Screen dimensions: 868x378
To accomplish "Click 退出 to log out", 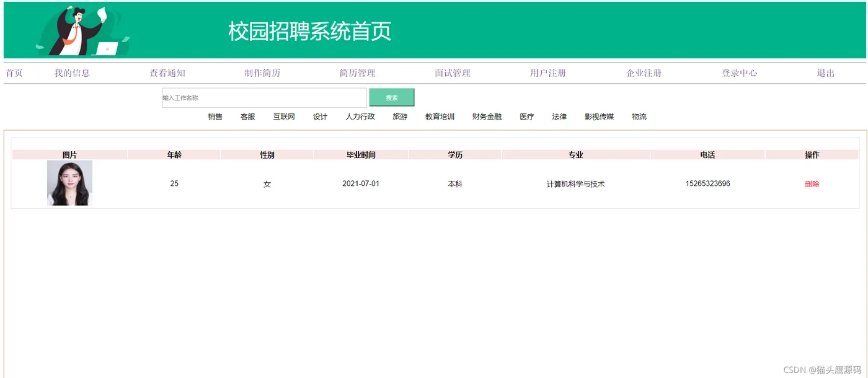I will (x=826, y=73).
